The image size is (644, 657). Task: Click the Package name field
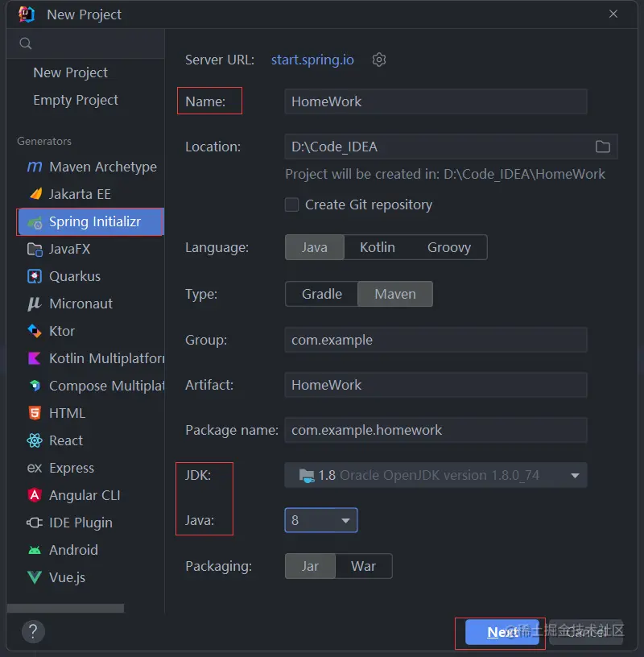[x=436, y=430]
